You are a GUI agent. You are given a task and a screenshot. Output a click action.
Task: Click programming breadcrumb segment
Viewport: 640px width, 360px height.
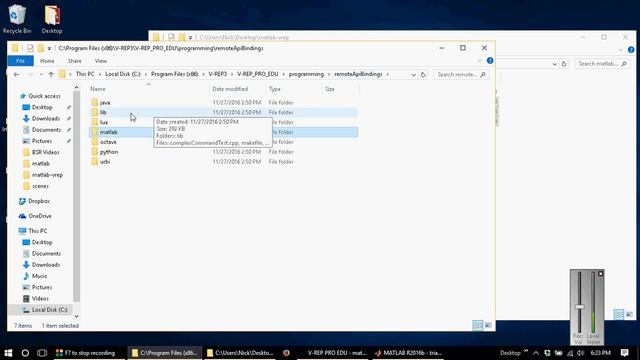[x=306, y=74]
